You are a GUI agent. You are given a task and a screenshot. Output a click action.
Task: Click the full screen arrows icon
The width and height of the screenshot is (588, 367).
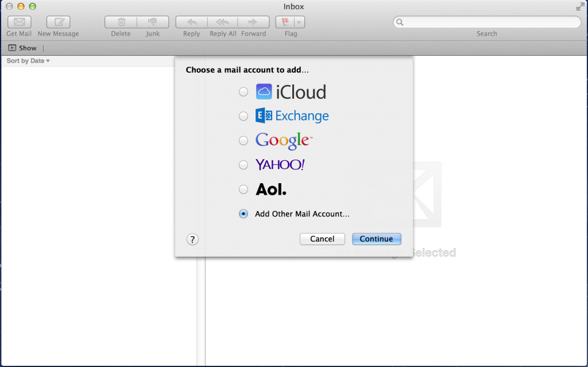pos(580,6)
